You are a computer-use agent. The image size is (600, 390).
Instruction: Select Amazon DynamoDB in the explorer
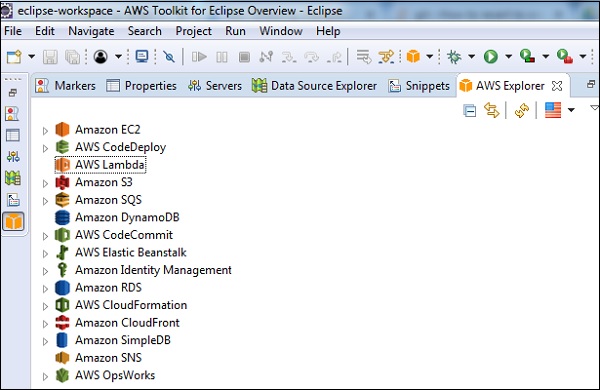(127, 217)
